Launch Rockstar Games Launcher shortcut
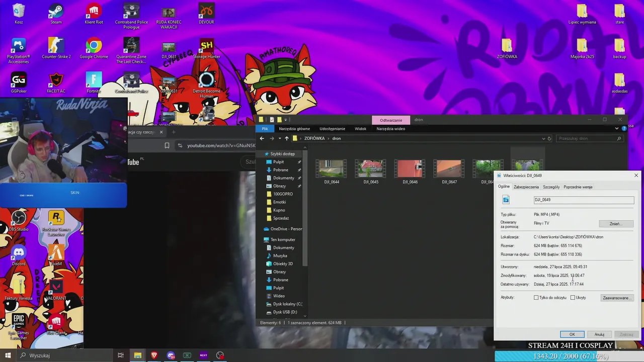Image resolution: width=644 pixels, height=362 pixels. [56, 223]
